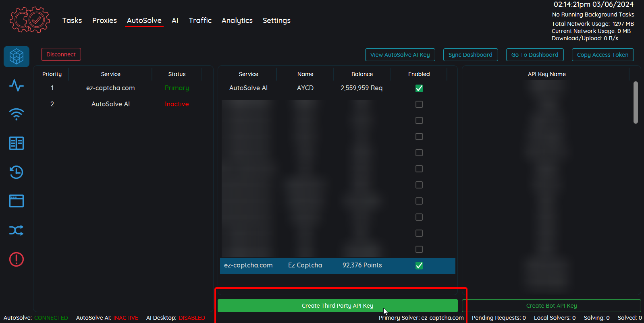644x323 pixels.
Task: Click Create Third Party API Key
Action: pos(337,306)
